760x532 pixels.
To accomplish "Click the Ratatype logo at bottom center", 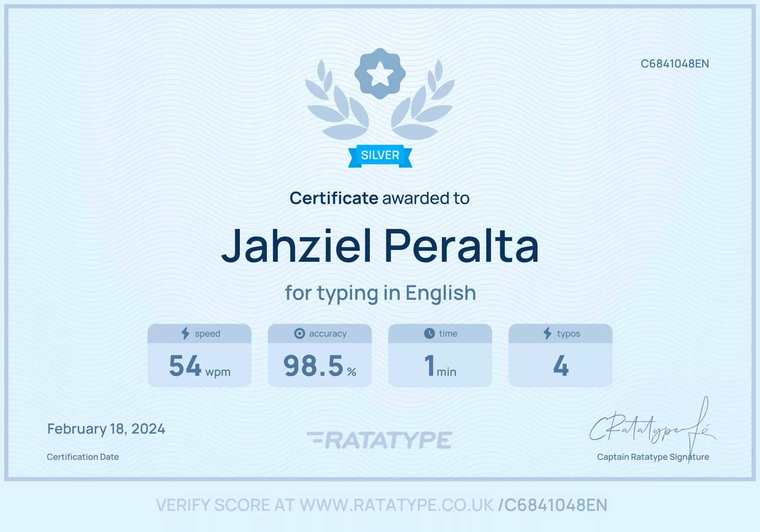I will point(380,440).
